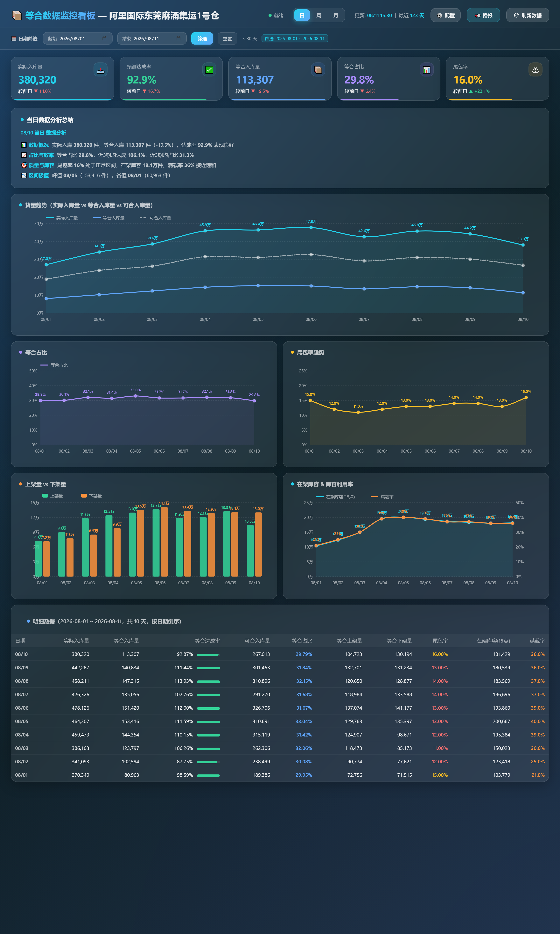Click the 满载率 column header
Screen dimensions: 560x934
point(537,641)
